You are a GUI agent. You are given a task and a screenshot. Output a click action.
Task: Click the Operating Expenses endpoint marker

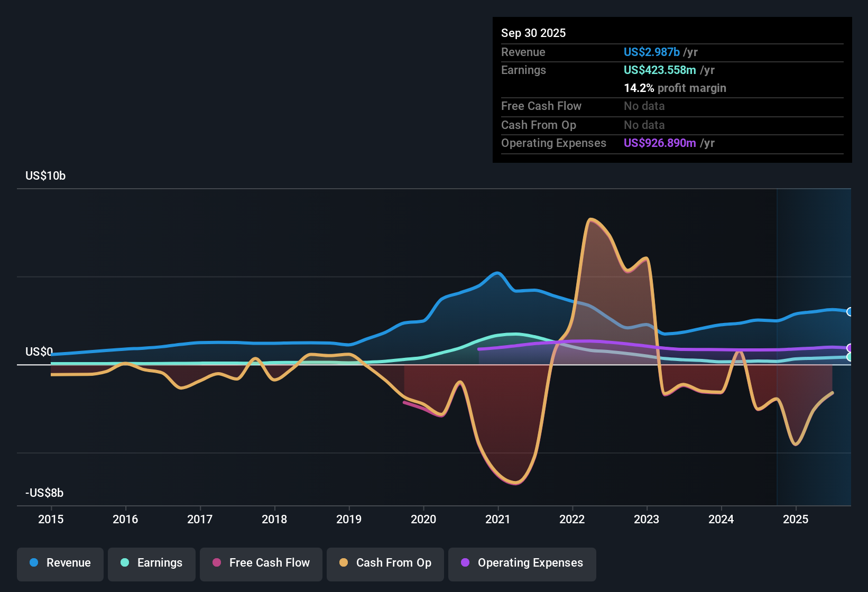pyautogui.click(x=849, y=348)
